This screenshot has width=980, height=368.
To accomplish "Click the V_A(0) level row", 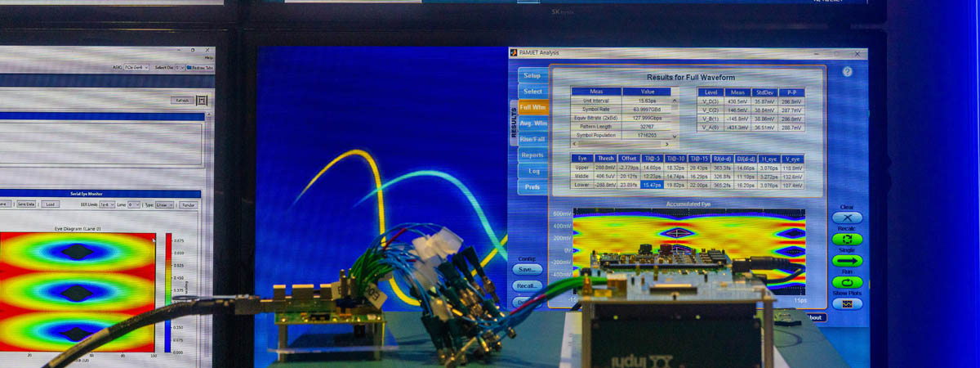I will coord(751,128).
